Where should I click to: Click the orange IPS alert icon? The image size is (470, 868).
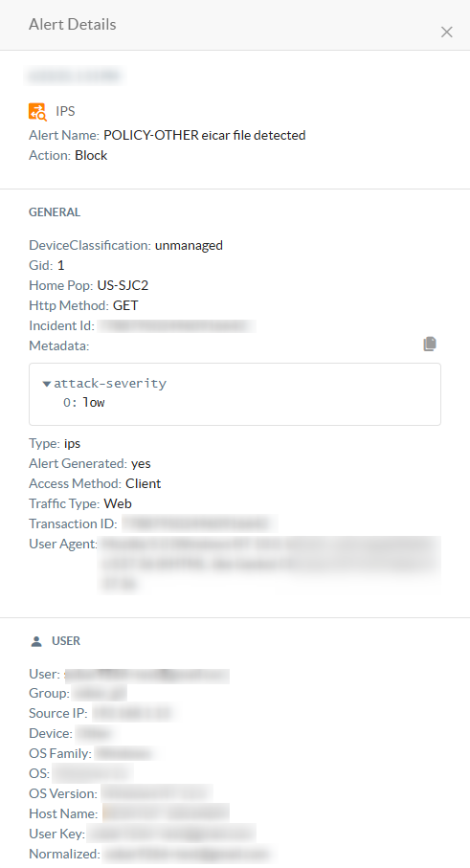coord(37,111)
